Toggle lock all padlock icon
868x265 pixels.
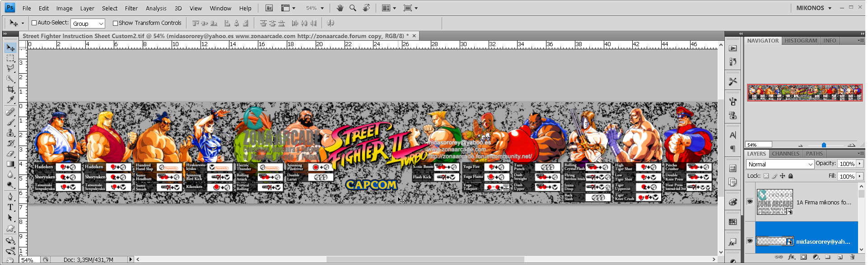(790, 176)
